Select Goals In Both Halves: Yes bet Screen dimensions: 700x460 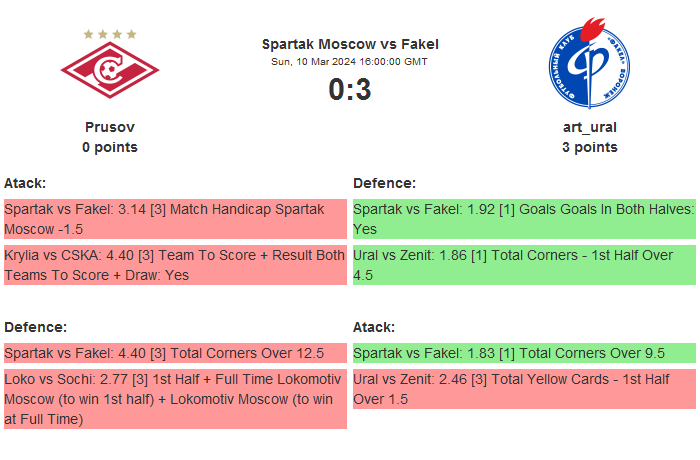524,219
